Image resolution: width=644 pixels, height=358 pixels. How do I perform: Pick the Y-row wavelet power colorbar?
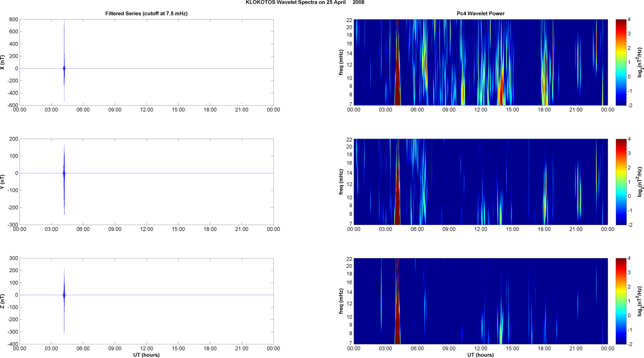click(x=621, y=182)
